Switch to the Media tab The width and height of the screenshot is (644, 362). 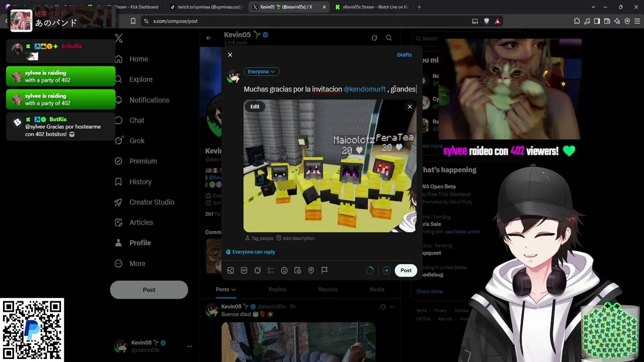point(377,289)
